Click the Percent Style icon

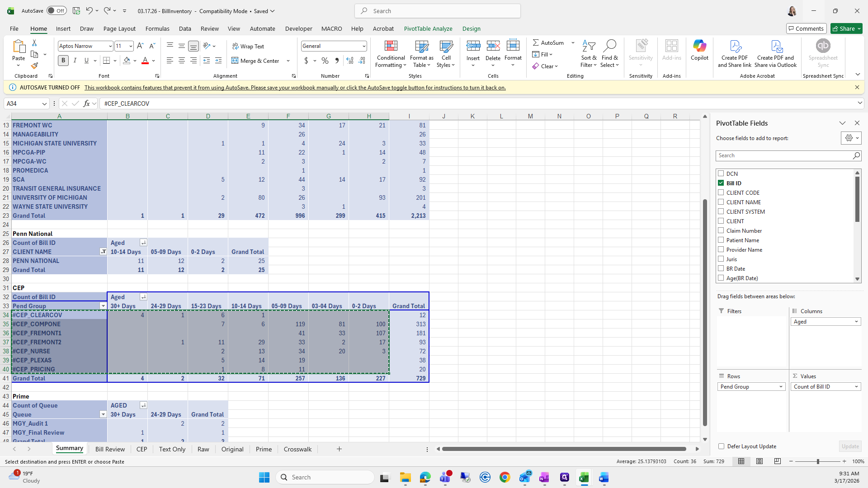point(325,61)
